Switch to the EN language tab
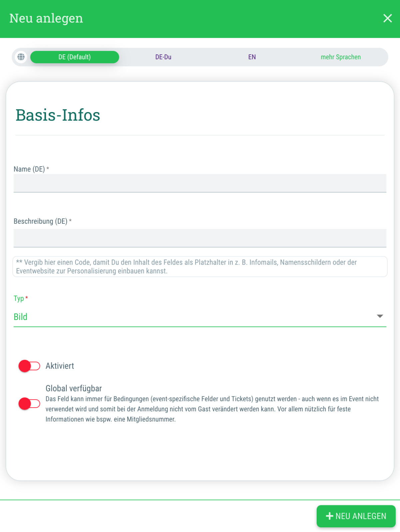The width and height of the screenshot is (400, 532). 252,57
